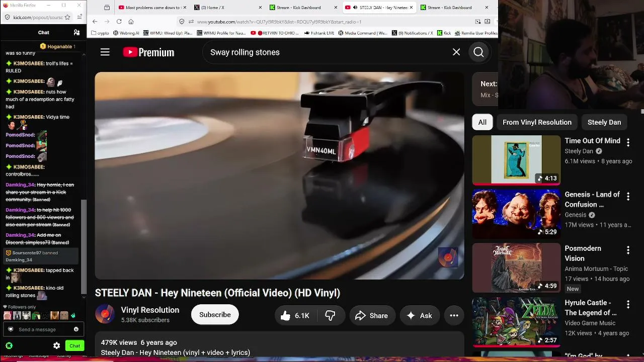Reload the YouTube page
Viewport: 644px width, 362px height.
tap(119, 22)
